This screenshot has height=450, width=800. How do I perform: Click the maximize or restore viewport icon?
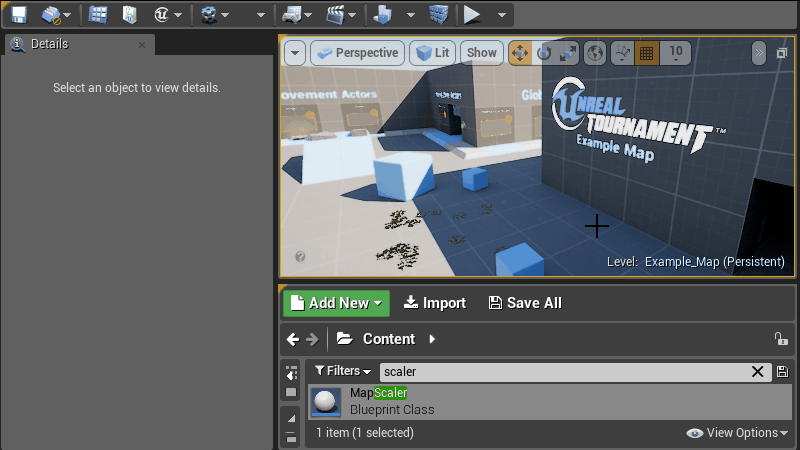[782, 53]
